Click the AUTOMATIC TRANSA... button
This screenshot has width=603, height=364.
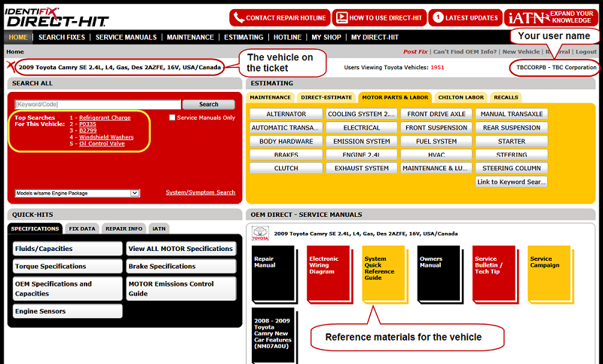tap(286, 127)
